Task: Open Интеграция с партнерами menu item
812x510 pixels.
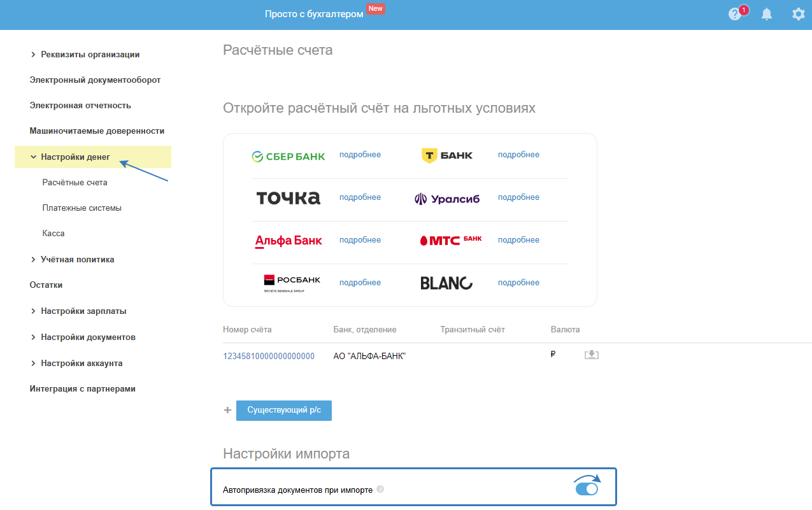Action: tap(83, 389)
